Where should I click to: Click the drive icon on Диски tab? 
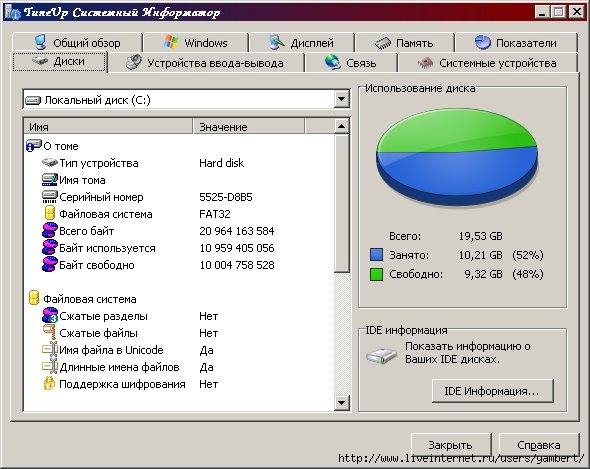click(x=40, y=61)
